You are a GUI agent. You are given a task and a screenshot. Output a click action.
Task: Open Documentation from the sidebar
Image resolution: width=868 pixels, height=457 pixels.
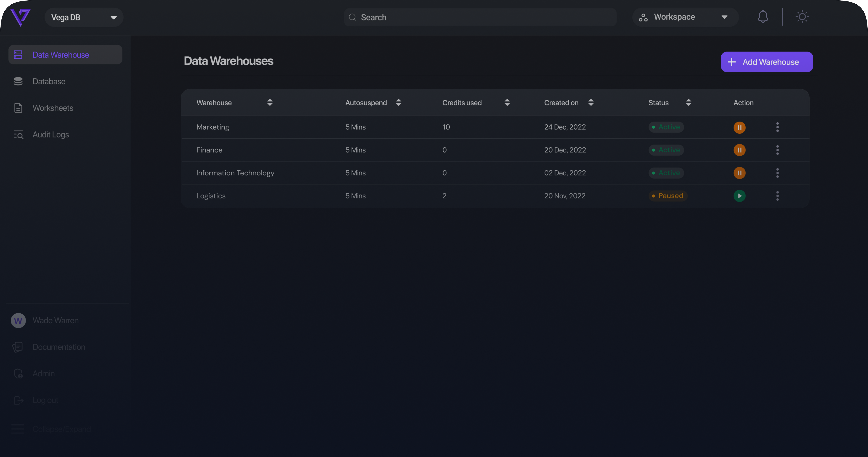pos(59,347)
